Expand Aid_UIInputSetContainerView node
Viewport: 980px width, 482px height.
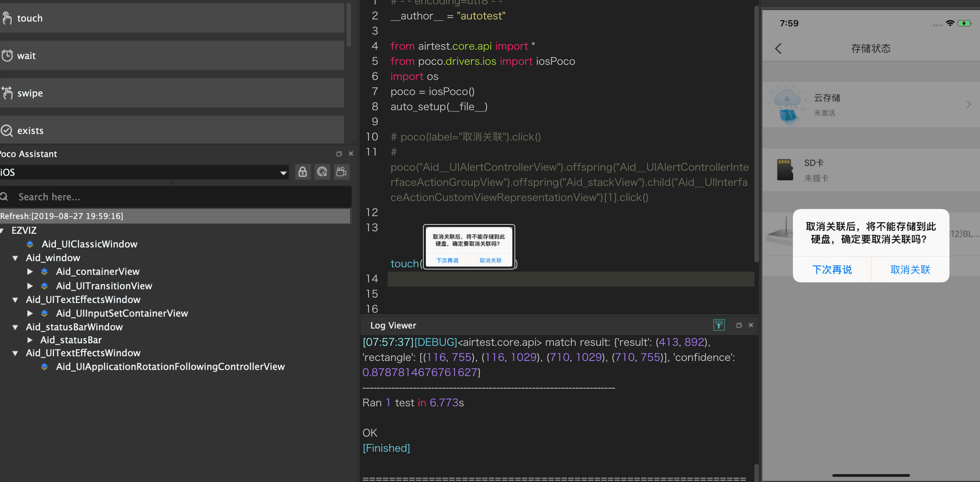click(30, 313)
